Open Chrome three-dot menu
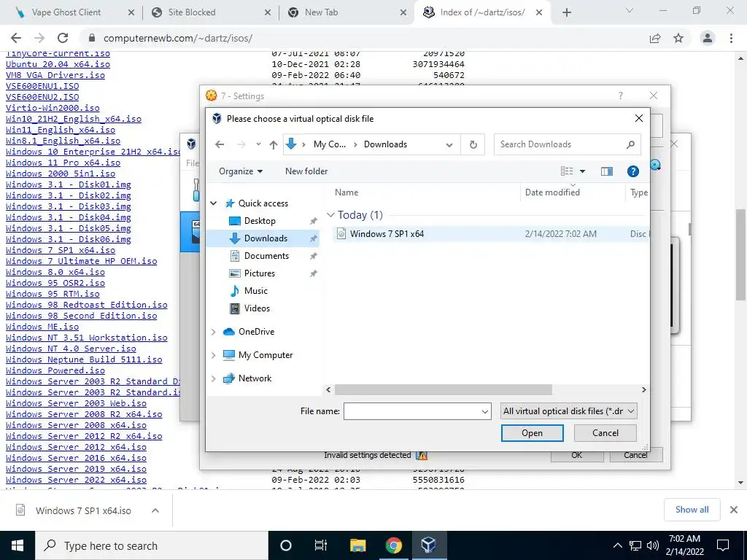Viewport: 747px width, 560px height. point(731,38)
